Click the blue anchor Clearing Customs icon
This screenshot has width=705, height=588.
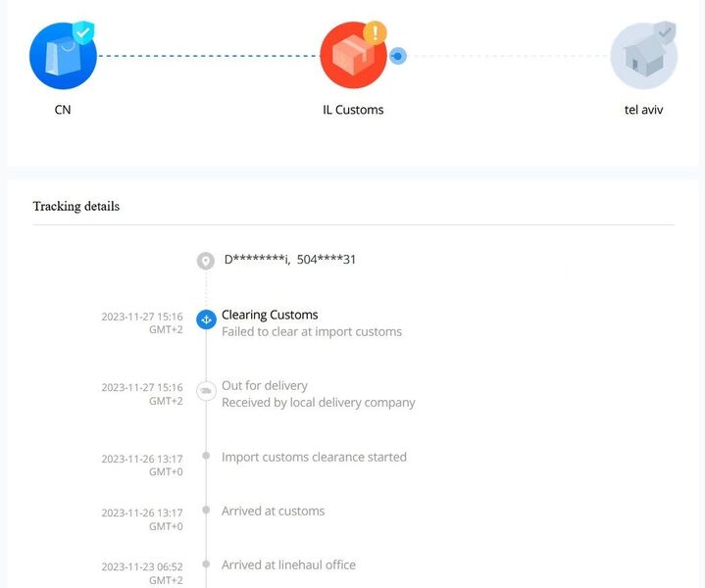pos(206,319)
